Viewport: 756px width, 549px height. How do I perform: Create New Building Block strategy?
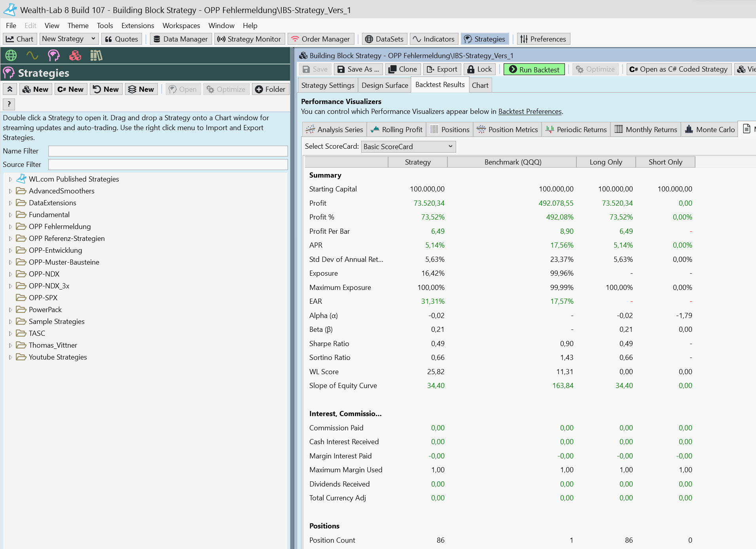coord(36,89)
